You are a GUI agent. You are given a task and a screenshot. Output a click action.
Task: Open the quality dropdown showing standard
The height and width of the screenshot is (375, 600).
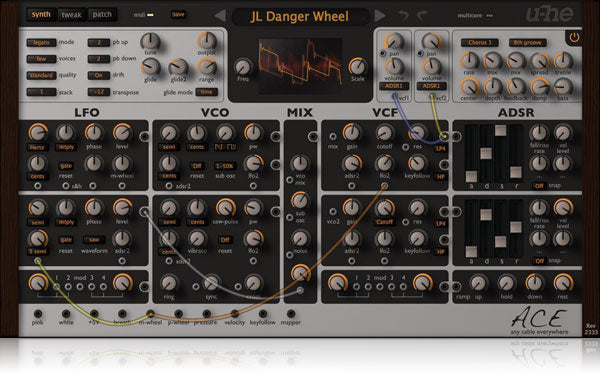[x=41, y=75]
